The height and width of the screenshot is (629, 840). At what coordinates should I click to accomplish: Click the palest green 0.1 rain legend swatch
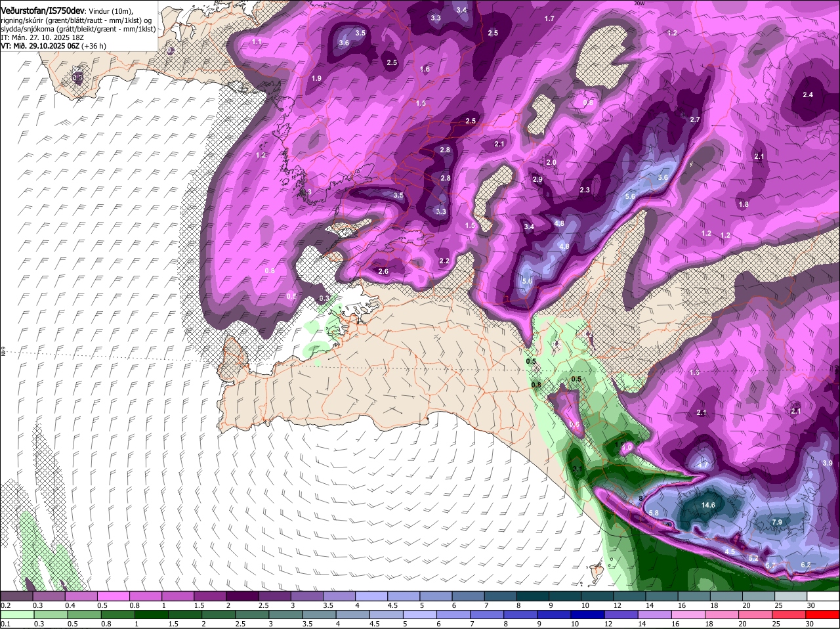[18, 615]
